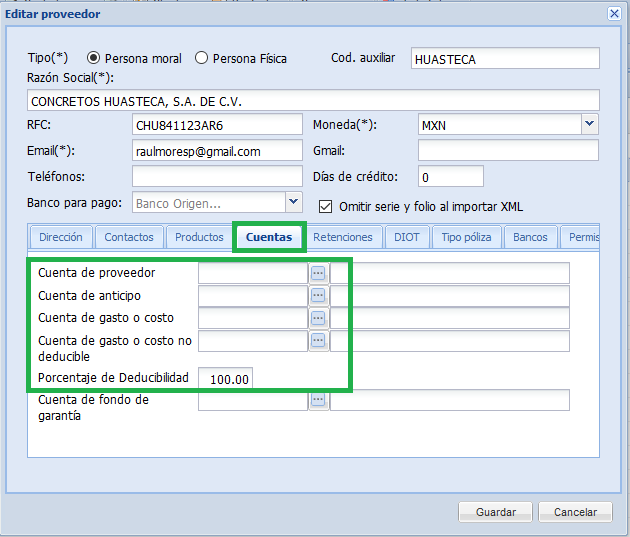Click Cuenta de gasto o costo code field
The image size is (630, 537).
pyautogui.click(x=253, y=318)
